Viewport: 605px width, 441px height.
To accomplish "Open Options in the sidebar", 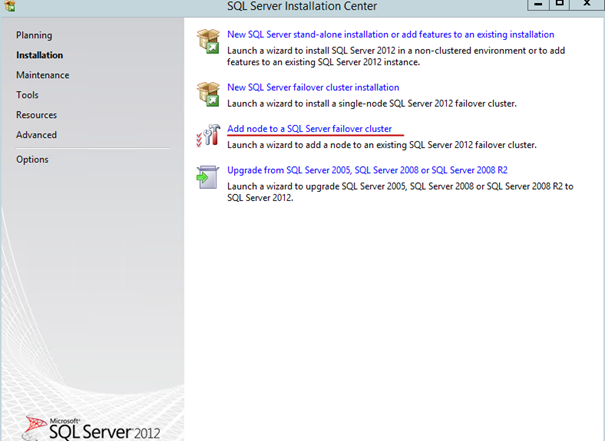I will [32, 159].
